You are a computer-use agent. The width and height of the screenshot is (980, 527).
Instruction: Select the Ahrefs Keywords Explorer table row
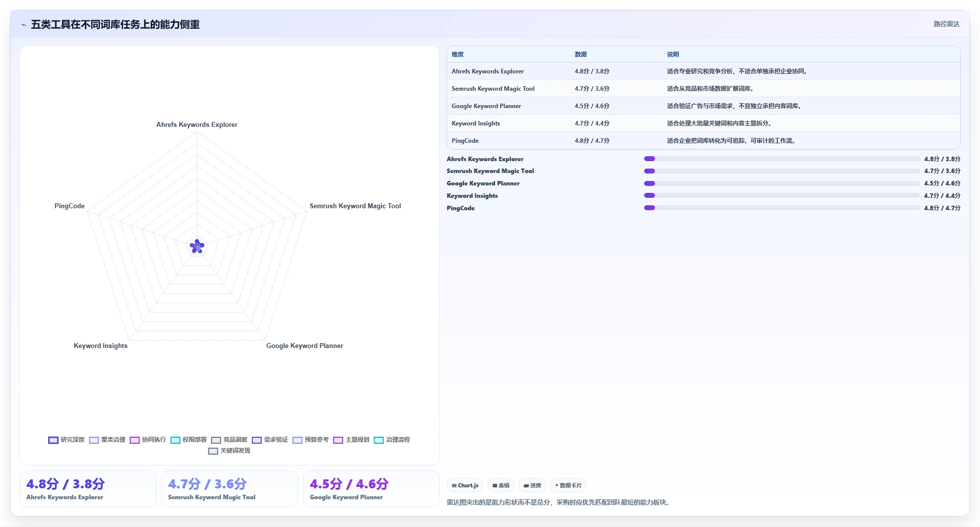tap(703, 71)
